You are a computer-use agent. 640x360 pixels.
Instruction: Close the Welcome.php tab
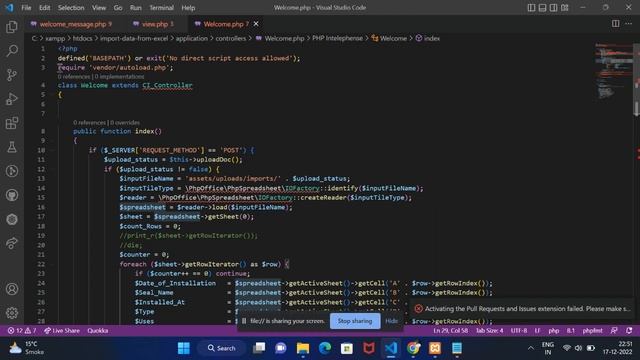point(256,24)
